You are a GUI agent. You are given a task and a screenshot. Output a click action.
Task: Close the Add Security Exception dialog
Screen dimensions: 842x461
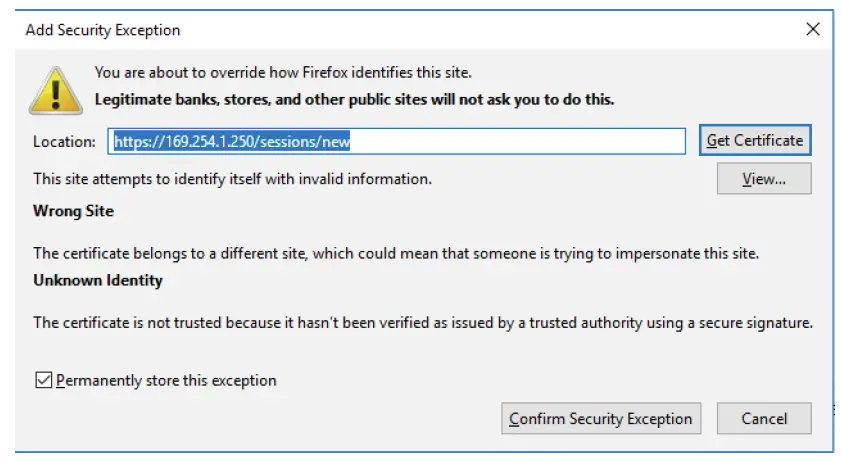(813, 29)
